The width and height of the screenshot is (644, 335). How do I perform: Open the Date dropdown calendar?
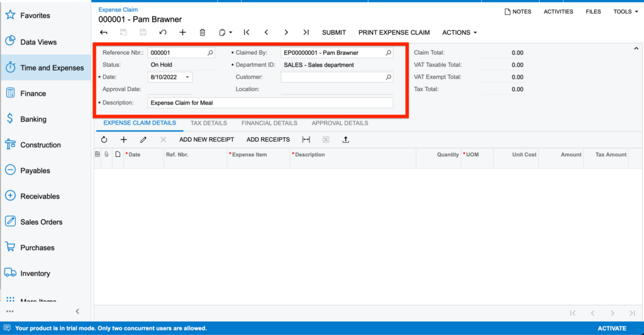click(187, 77)
